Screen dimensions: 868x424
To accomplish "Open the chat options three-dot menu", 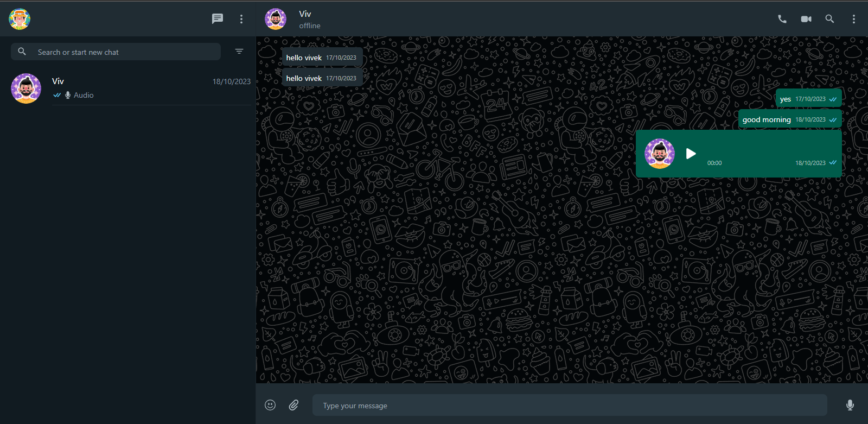I will point(853,19).
